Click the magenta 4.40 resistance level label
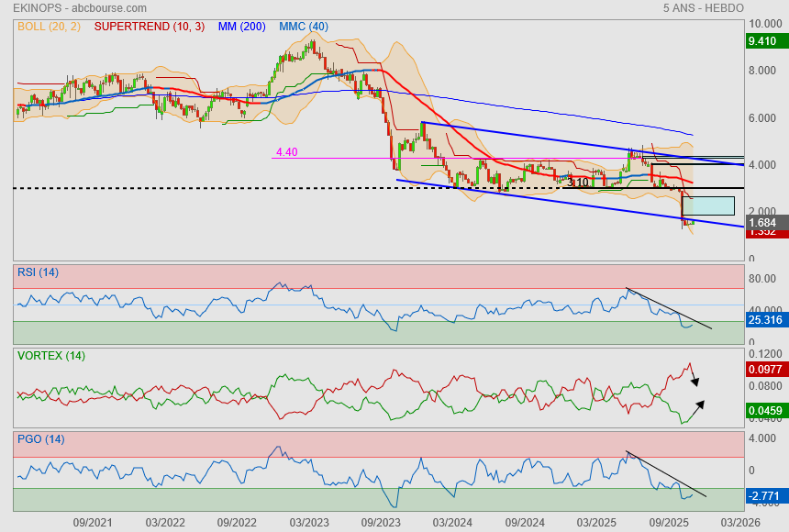The height and width of the screenshot is (532, 789). click(x=287, y=152)
